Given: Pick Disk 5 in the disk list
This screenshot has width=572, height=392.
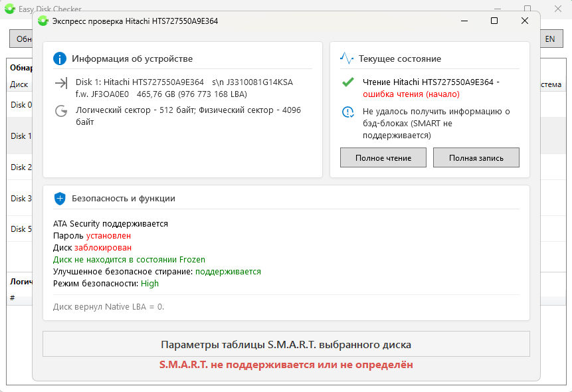Looking at the screenshot, I should click(x=19, y=229).
